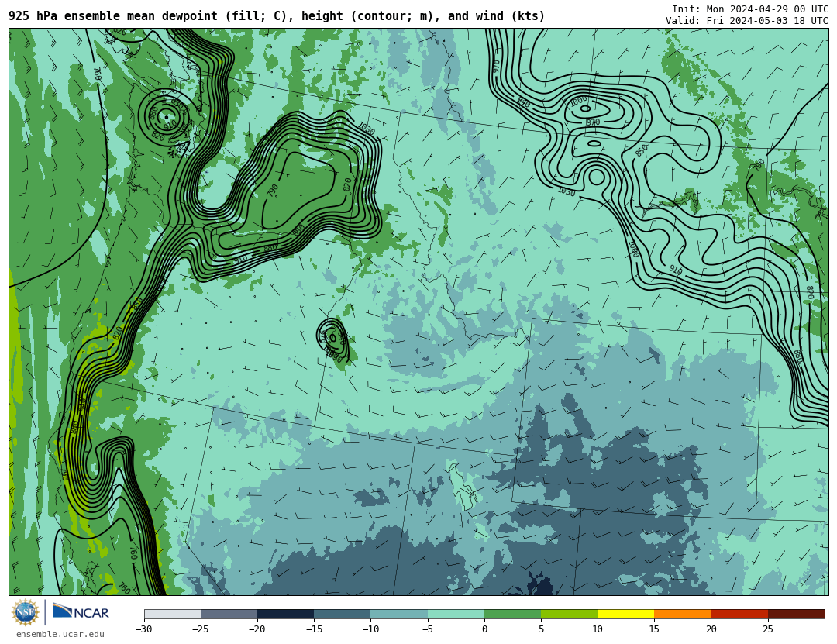Select the -10 to -5 teal swatch
This screenshot has width=837, height=644.
tap(399, 614)
